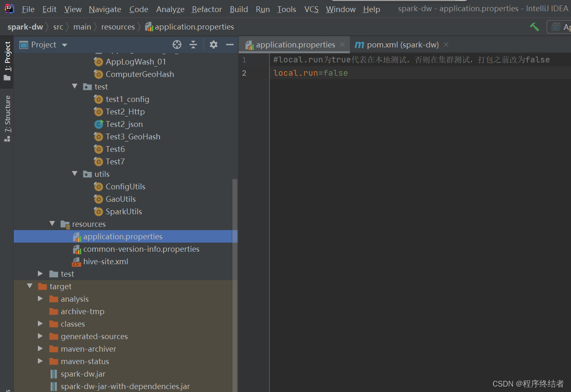Select test1_config in project tree
Viewport: 571px width, 392px height.
tap(127, 99)
